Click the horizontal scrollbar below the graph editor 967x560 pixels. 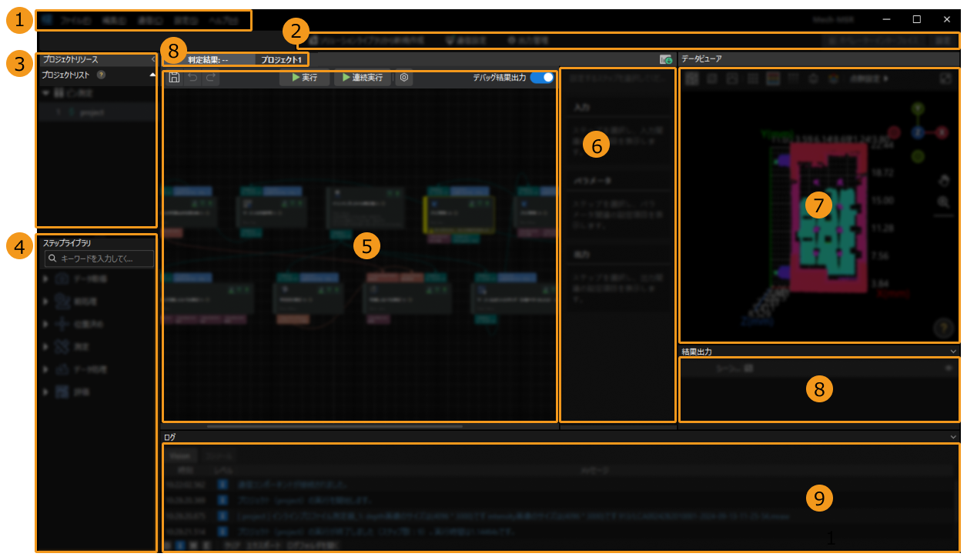(x=335, y=425)
